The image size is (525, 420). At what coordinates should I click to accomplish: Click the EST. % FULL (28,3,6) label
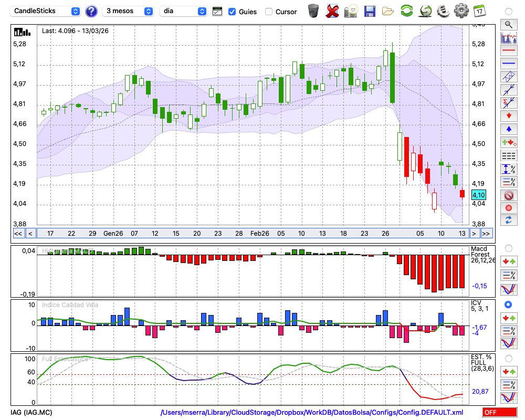pos(482,363)
